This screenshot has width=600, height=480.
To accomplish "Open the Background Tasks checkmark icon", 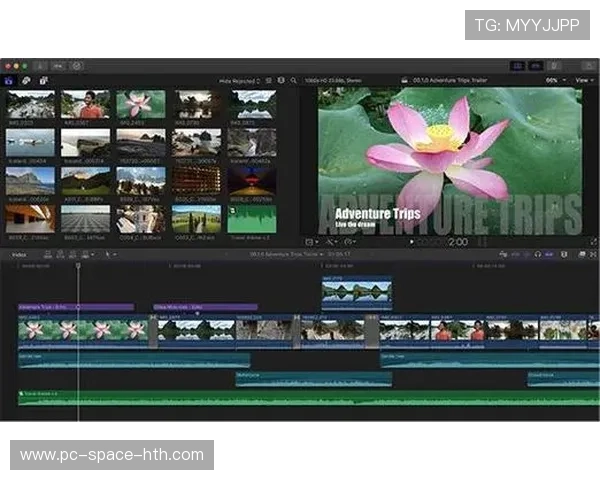I will 77,66.
